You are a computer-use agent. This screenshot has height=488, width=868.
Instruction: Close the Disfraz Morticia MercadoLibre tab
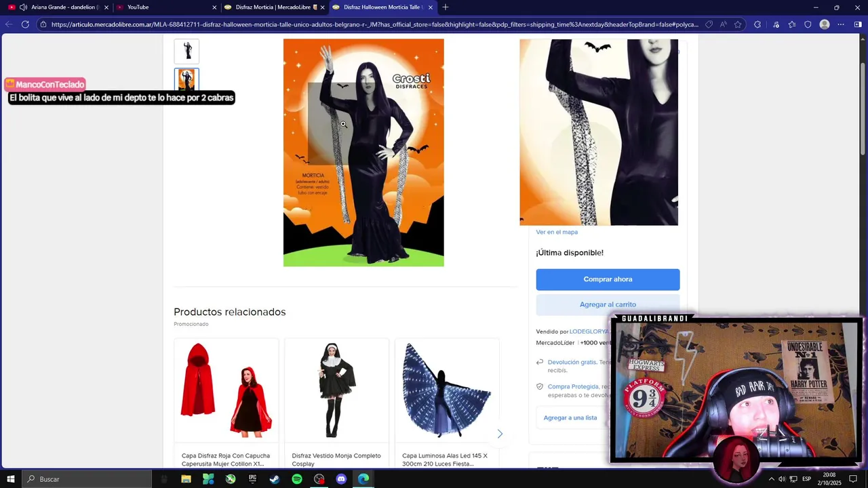[322, 7]
